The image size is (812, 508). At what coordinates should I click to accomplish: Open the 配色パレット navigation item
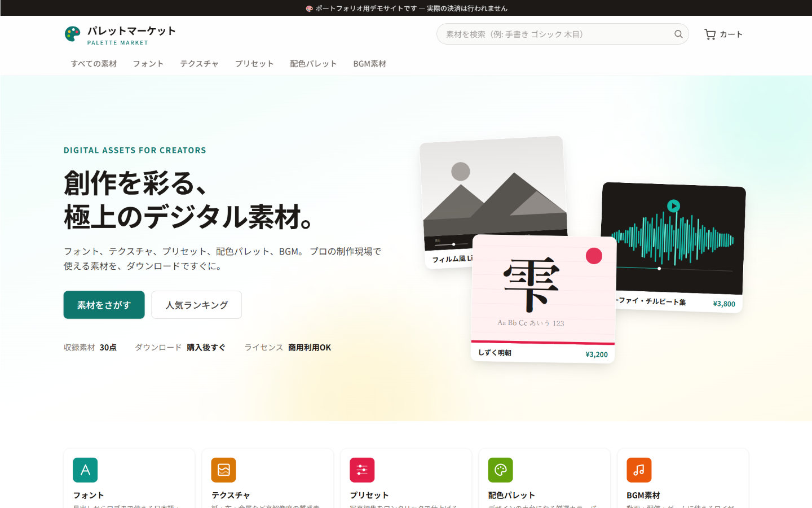point(314,64)
